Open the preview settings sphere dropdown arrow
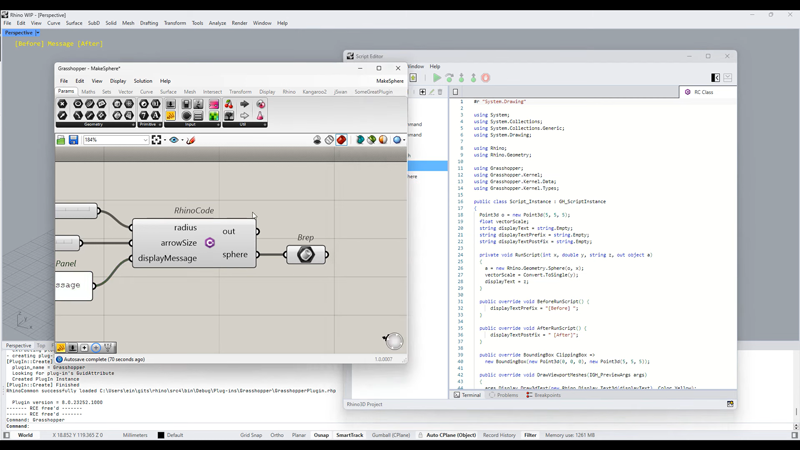Screen dimensions: 800x450 (404, 140)
